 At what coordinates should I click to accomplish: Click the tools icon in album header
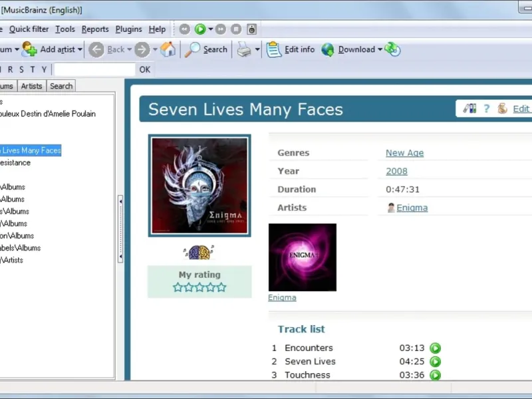470,108
